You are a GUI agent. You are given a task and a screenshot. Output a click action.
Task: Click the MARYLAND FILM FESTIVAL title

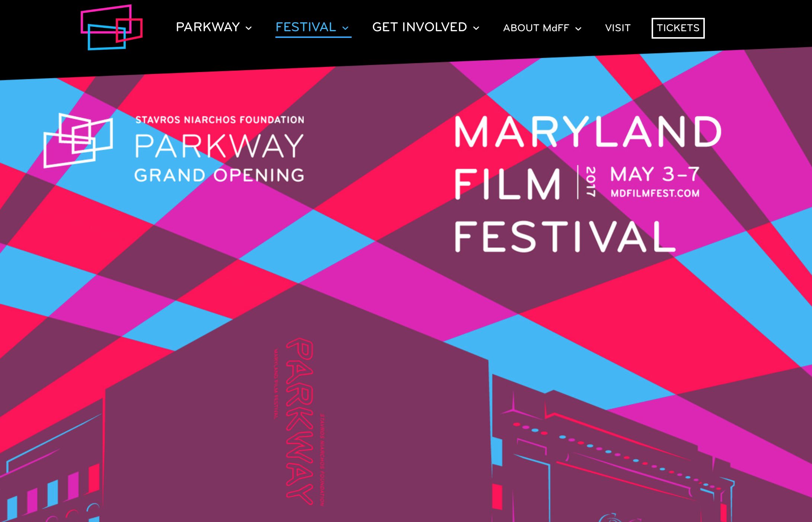tap(588, 184)
